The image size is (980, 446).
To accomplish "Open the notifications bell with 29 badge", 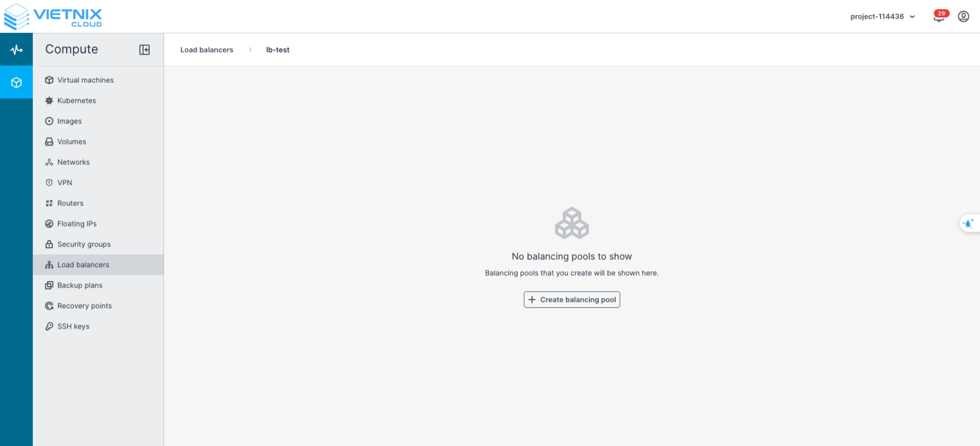I will (x=939, y=17).
